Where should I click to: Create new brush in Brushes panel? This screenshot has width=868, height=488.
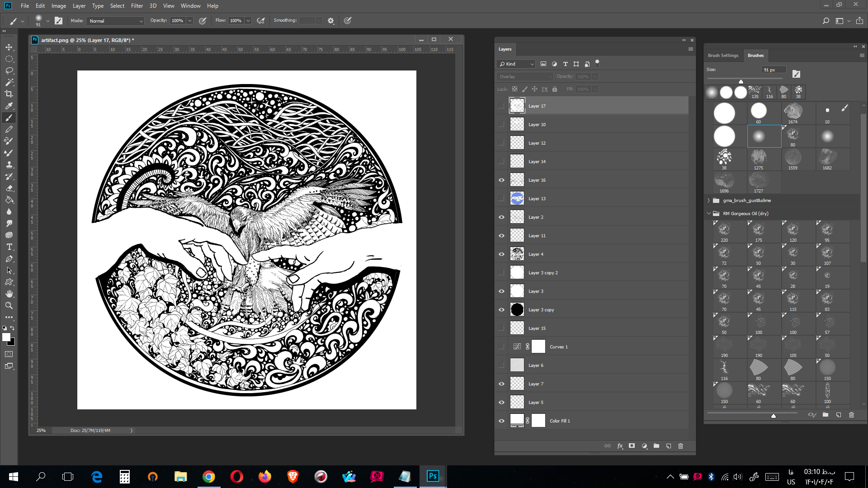click(839, 415)
